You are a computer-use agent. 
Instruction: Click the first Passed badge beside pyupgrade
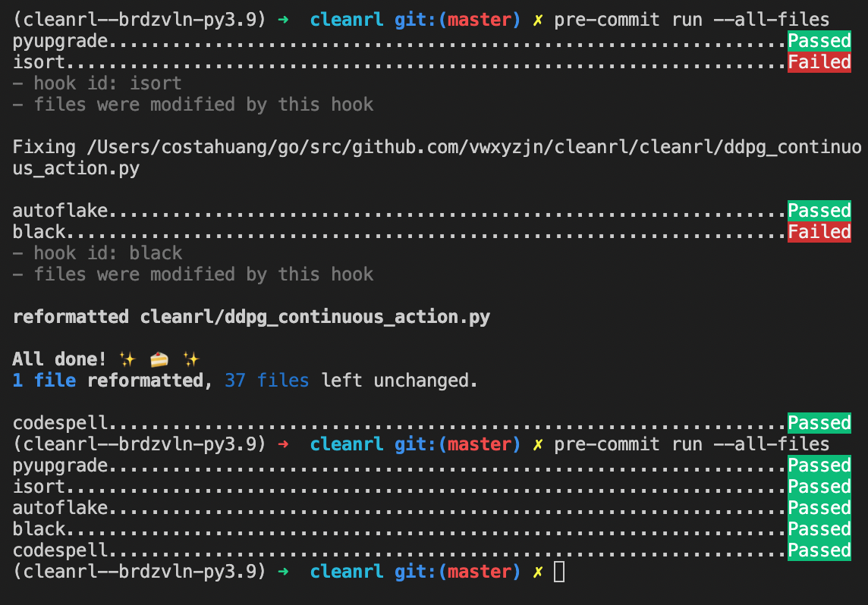tap(819, 41)
